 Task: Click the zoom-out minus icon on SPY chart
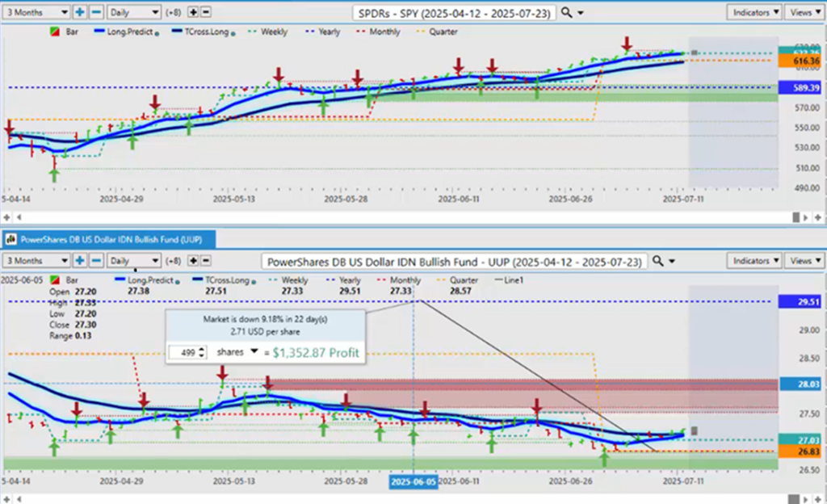point(95,12)
